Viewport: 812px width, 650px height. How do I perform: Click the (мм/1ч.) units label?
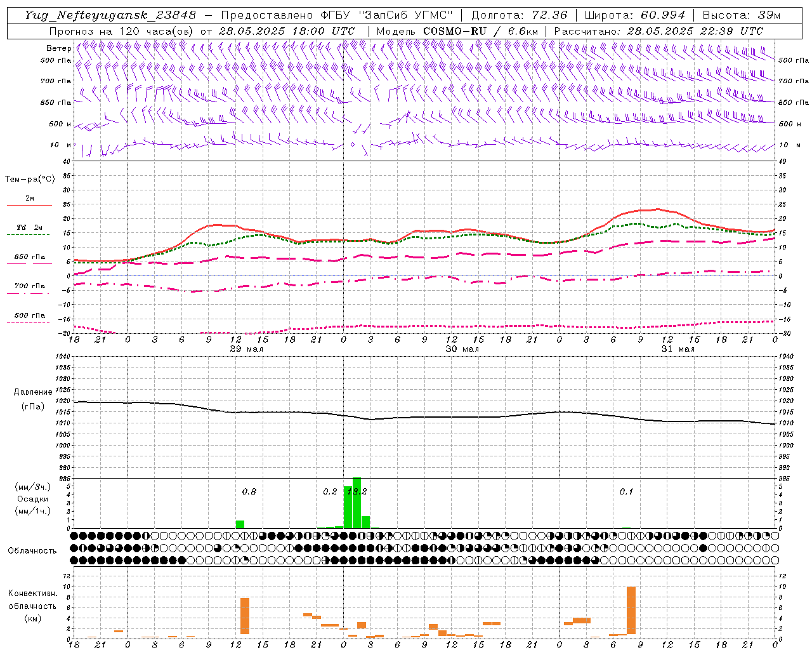point(32,511)
